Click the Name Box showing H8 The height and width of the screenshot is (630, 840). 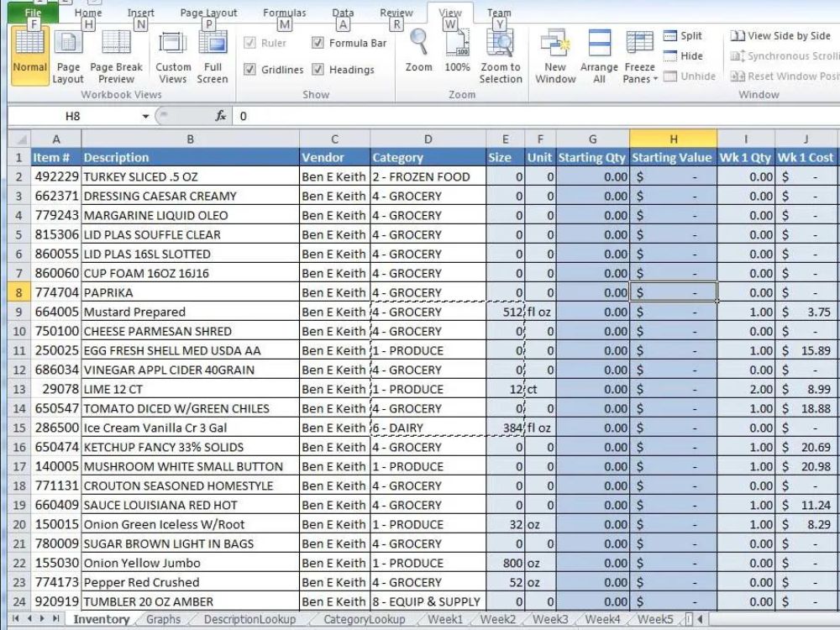(x=73, y=116)
